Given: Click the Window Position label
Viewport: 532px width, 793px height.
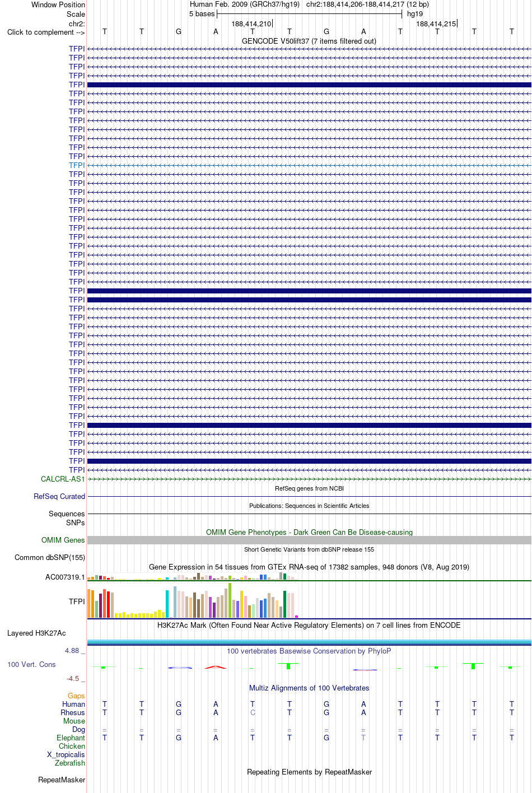Looking at the screenshot, I should (58, 4).
